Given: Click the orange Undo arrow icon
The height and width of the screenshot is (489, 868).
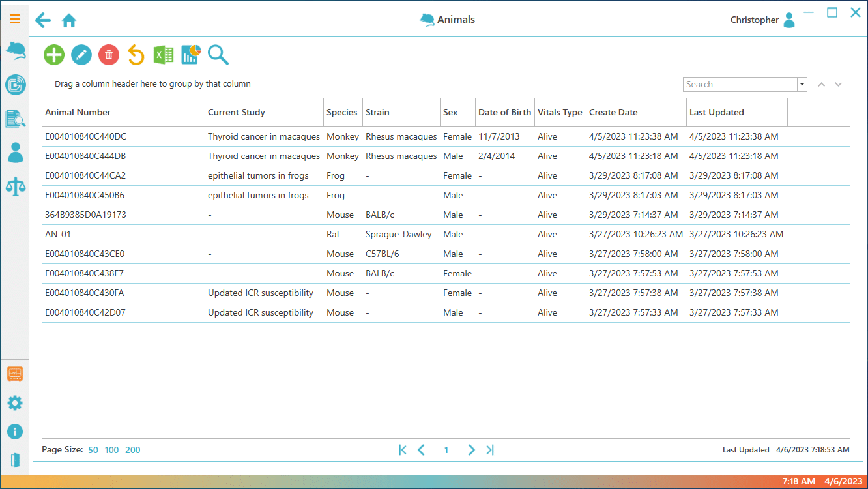Looking at the screenshot, I should 136,55.
